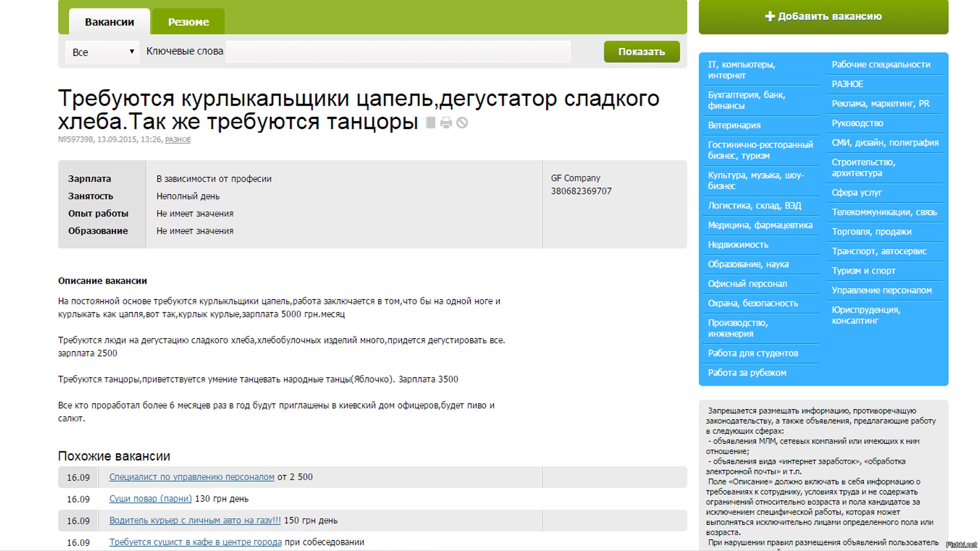Open Туризм и спорт category

(864, 270)
